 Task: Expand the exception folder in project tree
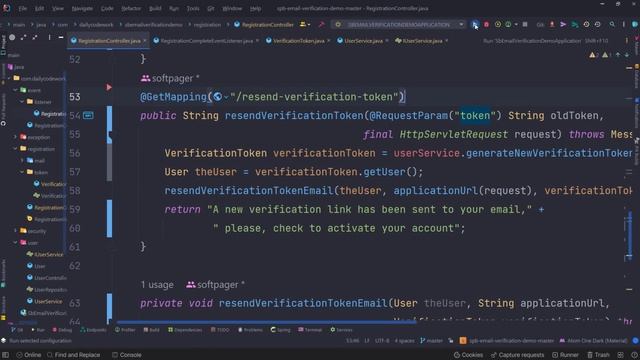[x=16, y=137]
